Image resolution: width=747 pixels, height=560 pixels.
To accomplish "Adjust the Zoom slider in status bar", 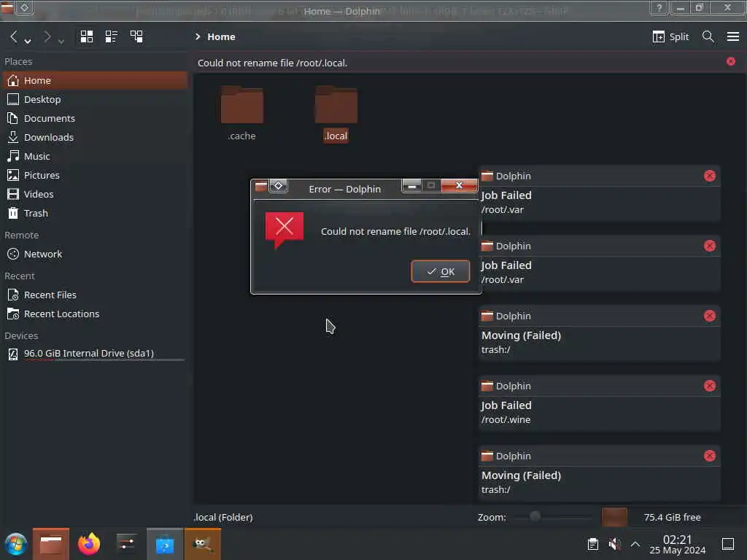I will [553, 517].
